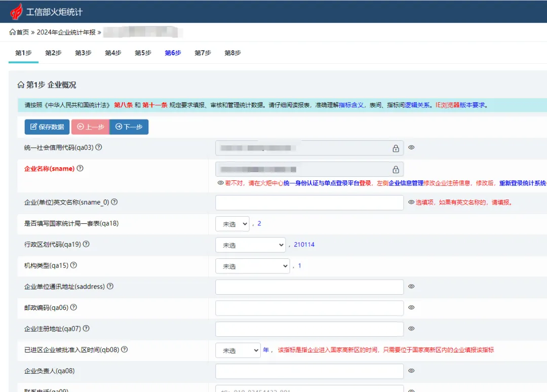Switch to the 第2步 tab

pyautogui.click(x=53, y=53)
